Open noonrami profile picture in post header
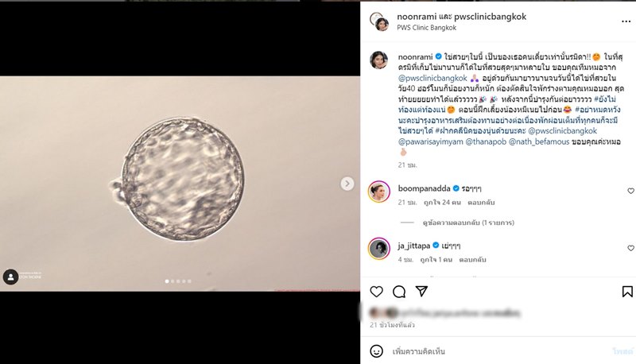 378,21
